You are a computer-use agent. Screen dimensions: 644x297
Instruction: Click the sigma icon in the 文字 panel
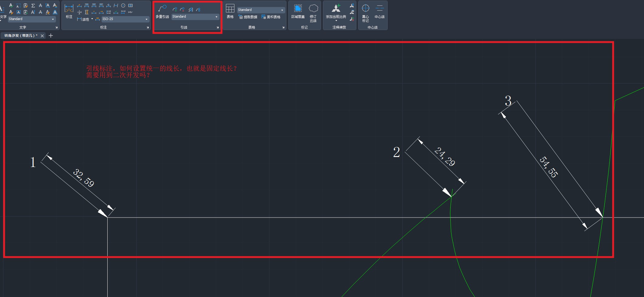(x=33, y=5)
